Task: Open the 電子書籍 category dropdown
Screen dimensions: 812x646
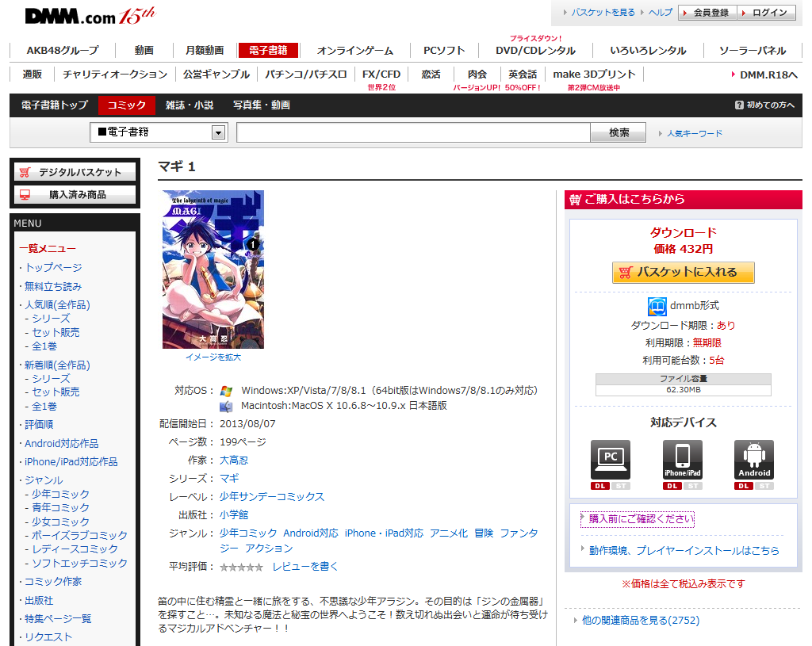Action: pos(159,132)
